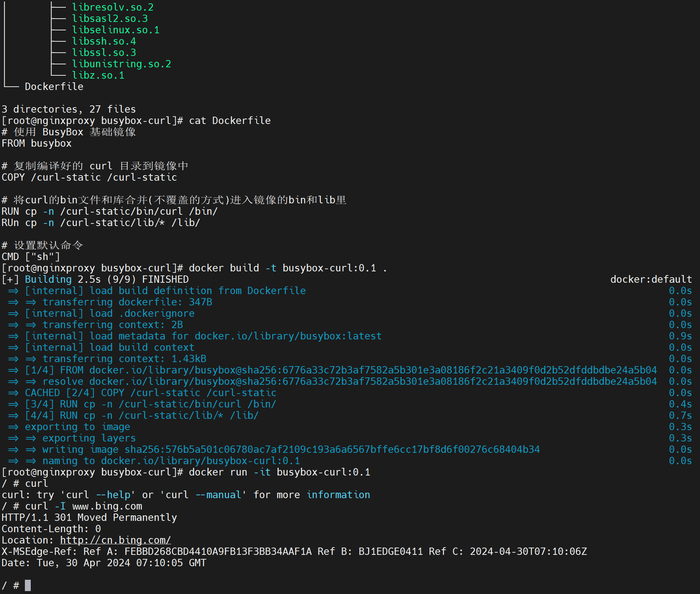Click libz.so.1 in the tree
This screenshot has width=700, height=594.
[x=98, y=75]
